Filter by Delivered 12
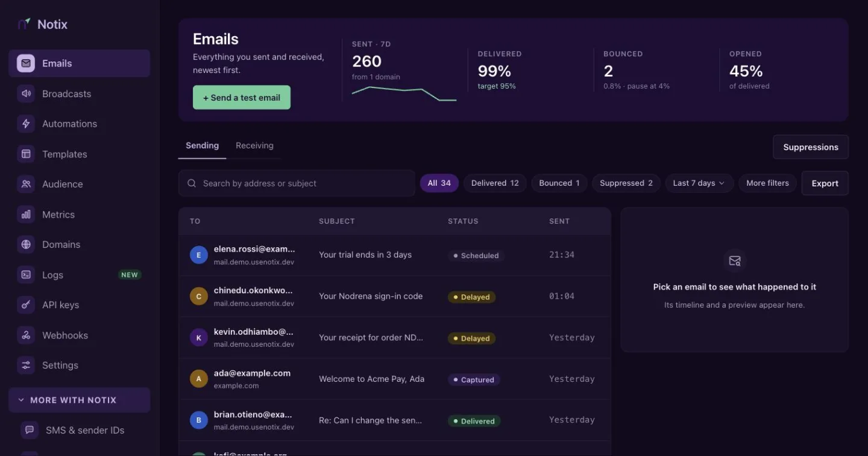 pyautogui.click(x=495, y=183)
